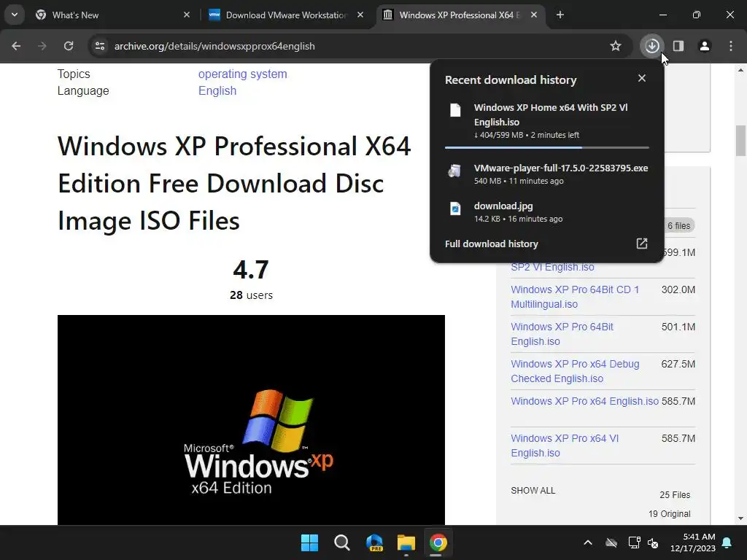Image resolution: width=747 pixels, height=560 pixels.
Task: Open the network status tray icon
Action: [x=634, y=542]
